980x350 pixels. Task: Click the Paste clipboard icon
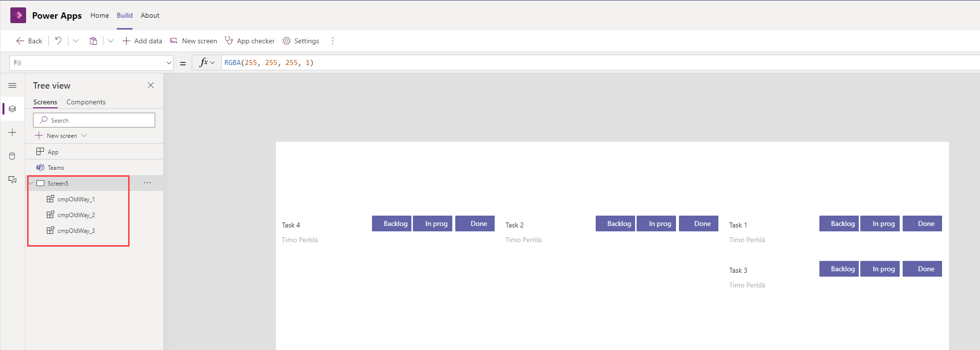tap(93, 41)
